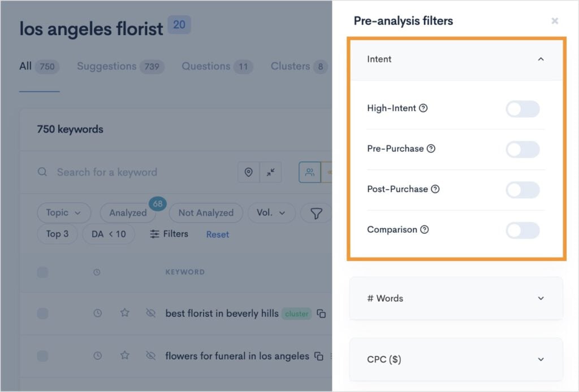Enable the High-Intent toggle
579x392 pixels.
point(522,108)
